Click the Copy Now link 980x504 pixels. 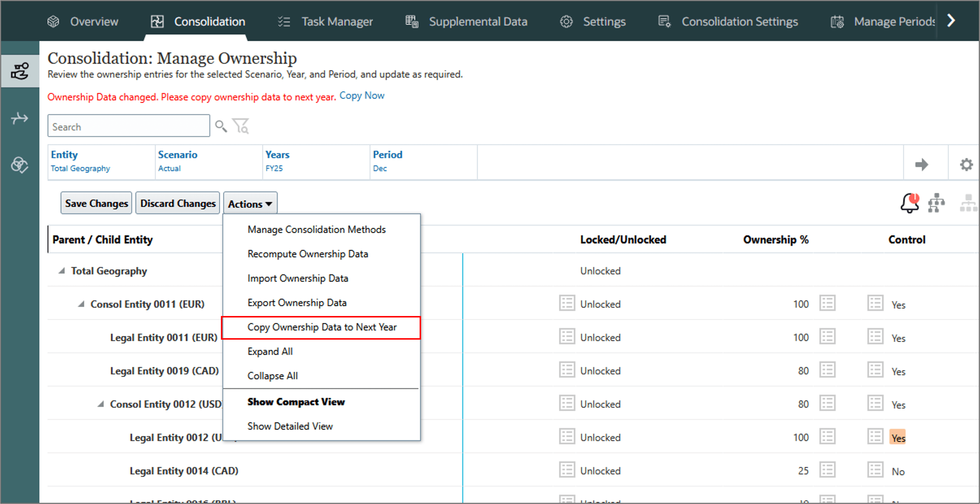point(361,96)
